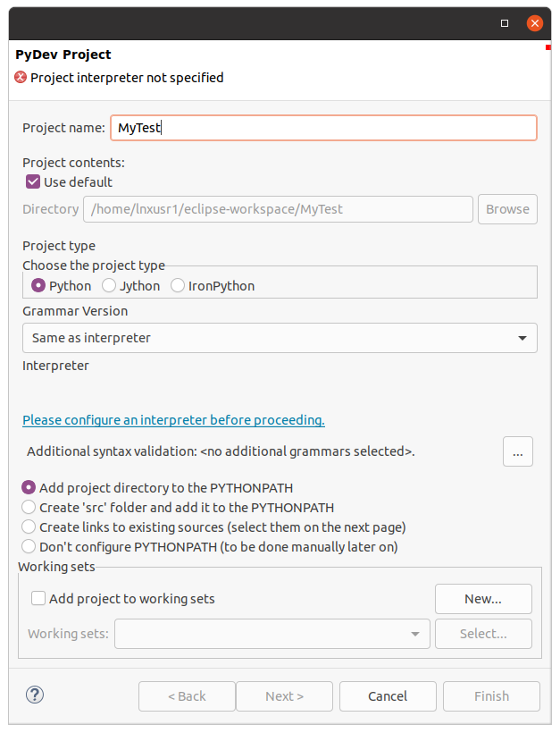Select Create 'src' folder PYTHONPATH option

click(x=29, y=507)
